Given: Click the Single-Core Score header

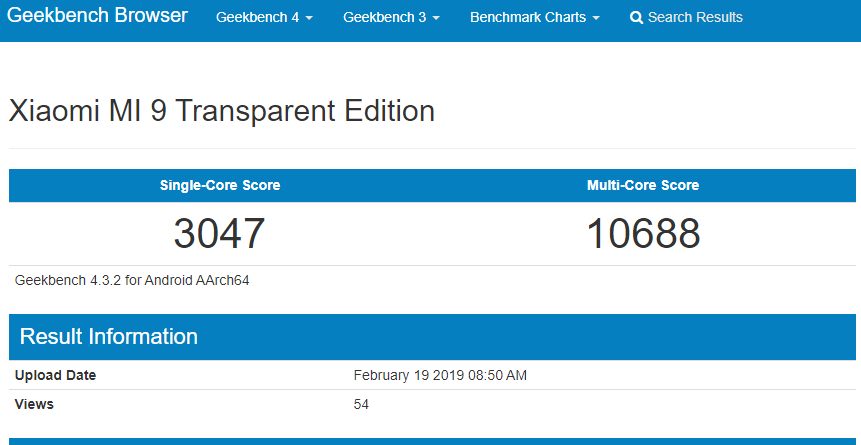Looking at the screenshot, I should (x=220, y=186).
